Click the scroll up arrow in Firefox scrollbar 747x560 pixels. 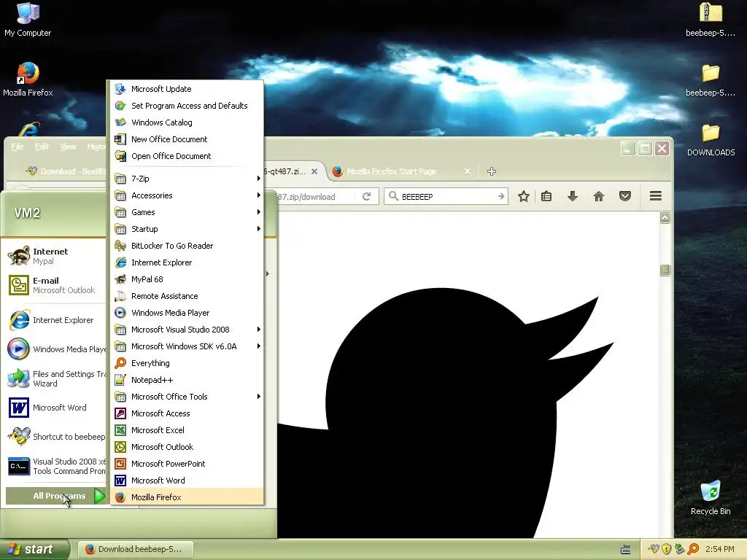[x=665, y=217]
